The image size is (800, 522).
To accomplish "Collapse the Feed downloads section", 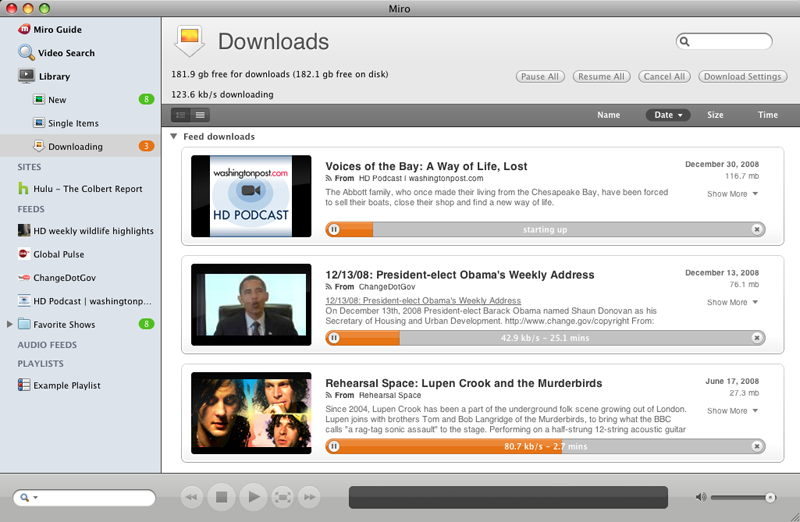I will 174,137.
